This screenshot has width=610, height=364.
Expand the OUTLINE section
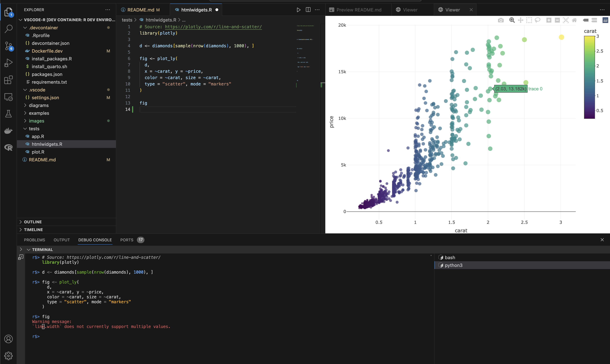point(33,222)
